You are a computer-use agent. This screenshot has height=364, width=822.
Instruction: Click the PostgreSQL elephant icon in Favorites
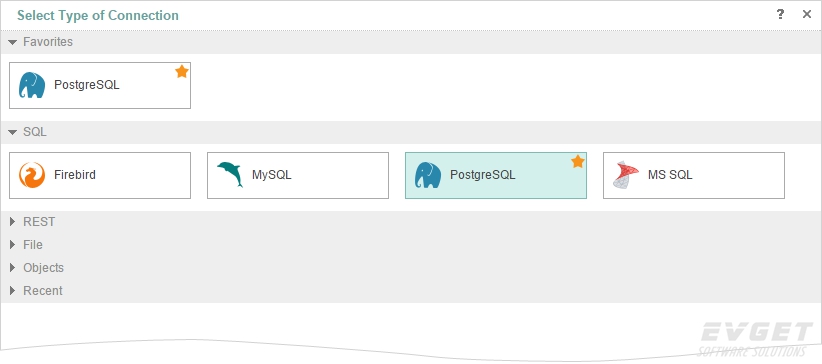[x=31, y=85]
